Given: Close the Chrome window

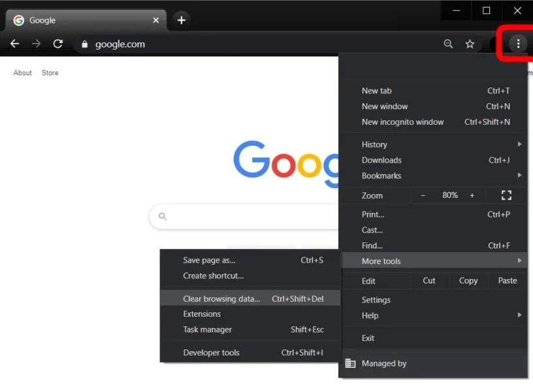Looking at the screenshot, I should tap(517, 10).
